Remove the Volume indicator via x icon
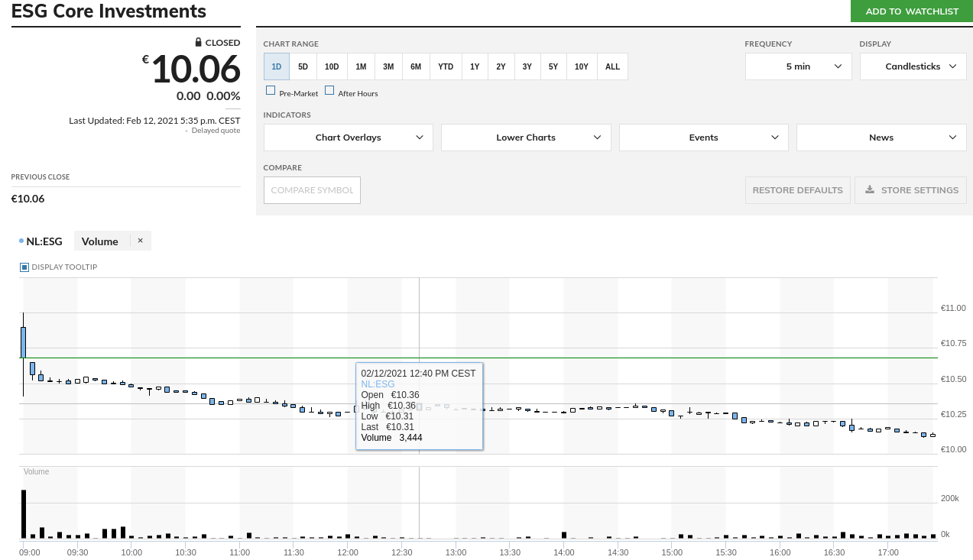The height and width of the screenshot is (560, 973). click(x=141, y=241)
